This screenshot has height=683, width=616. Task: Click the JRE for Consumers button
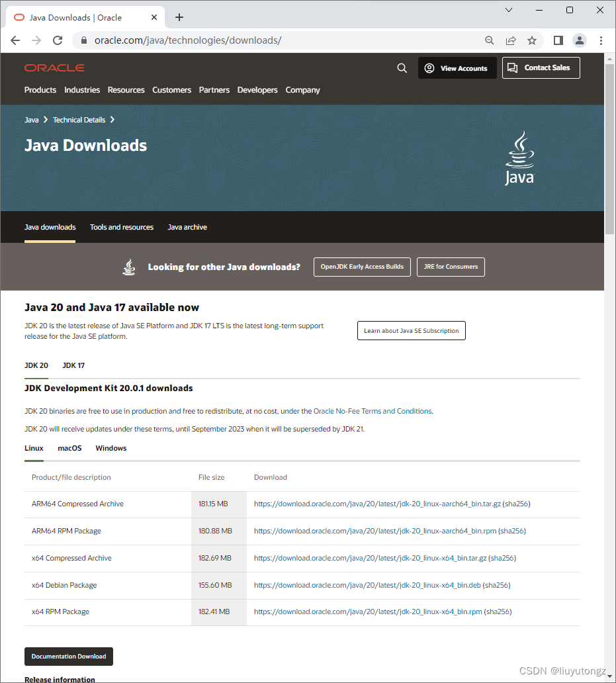coord(451,267)
